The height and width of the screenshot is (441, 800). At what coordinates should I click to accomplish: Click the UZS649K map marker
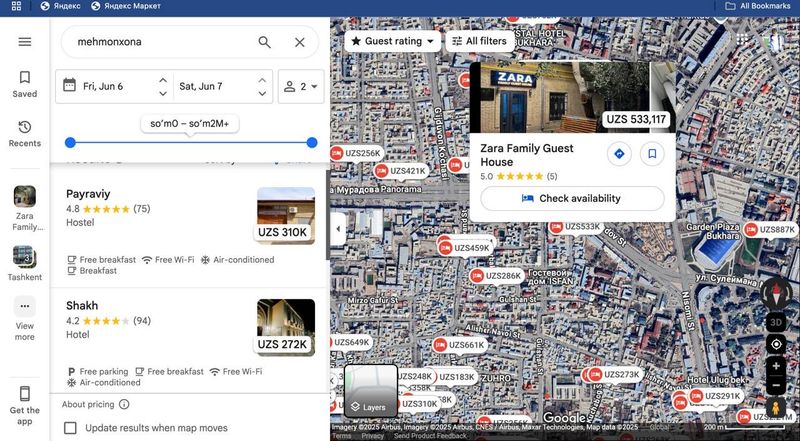(x=351, y=342)
